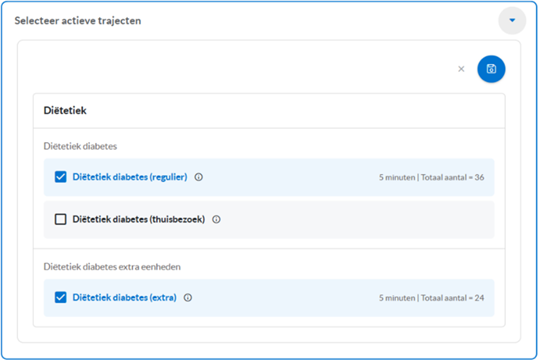Collapse panel with the top-right dropdown arrow
The image size is (540, 360).
coord(512,20)
